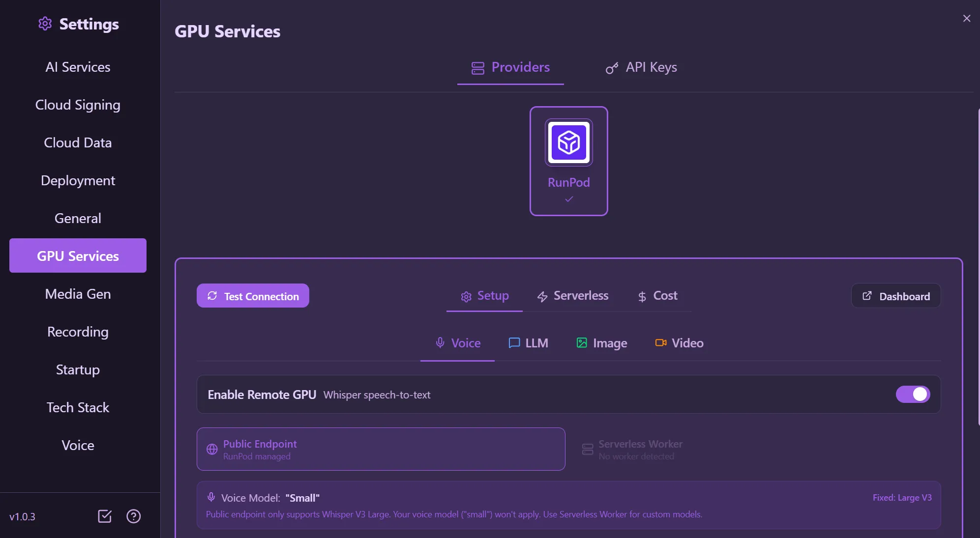
Task: Click the microphone icon beside Voice Model
Action: [x=211, y=497]
